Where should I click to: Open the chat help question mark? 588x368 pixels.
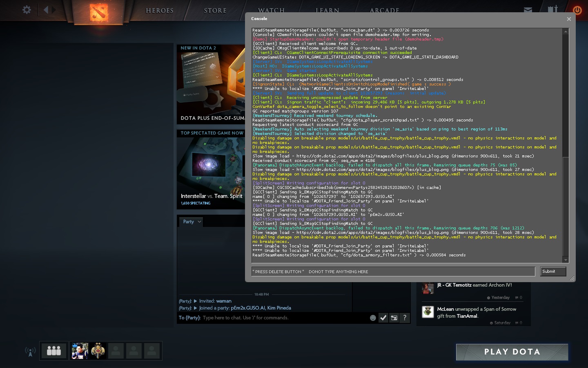tap(405, 318)
